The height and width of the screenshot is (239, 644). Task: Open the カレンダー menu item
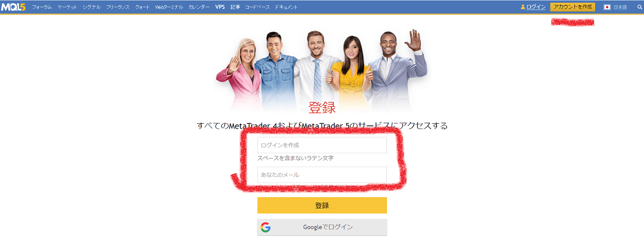[x=199, y=7]
